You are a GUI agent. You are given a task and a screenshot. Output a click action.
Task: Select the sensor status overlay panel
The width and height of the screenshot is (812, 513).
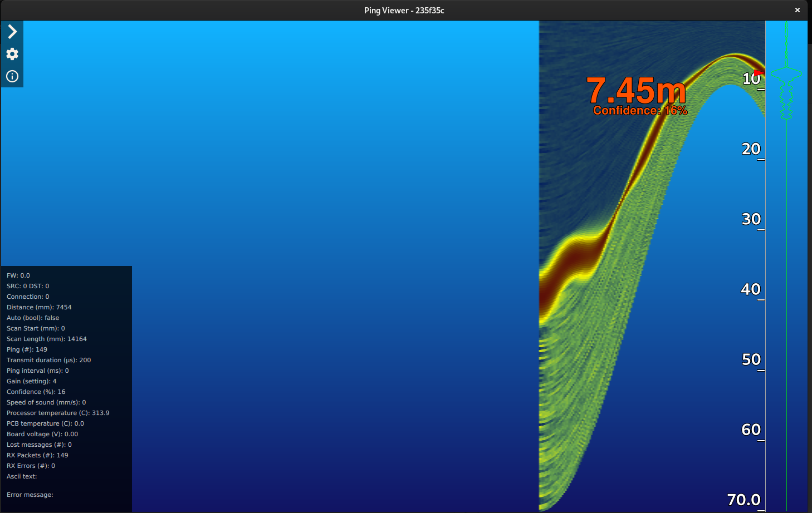[x=66, y=384]
